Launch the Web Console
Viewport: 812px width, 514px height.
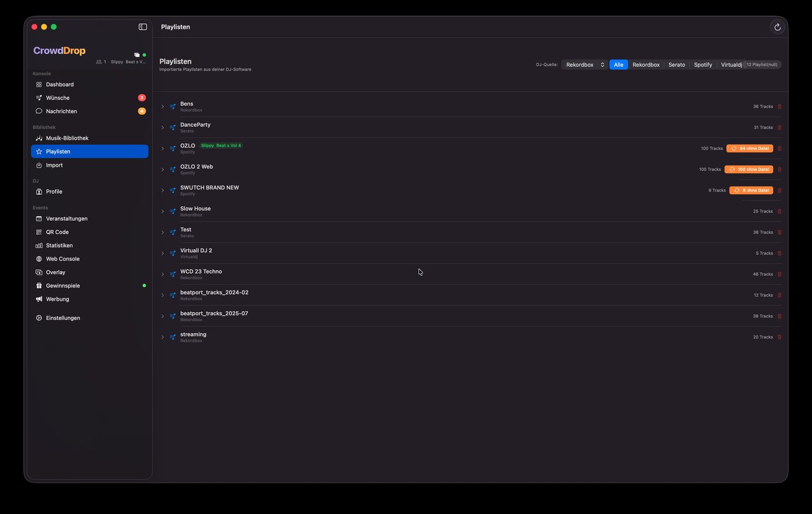pos(62,258)
